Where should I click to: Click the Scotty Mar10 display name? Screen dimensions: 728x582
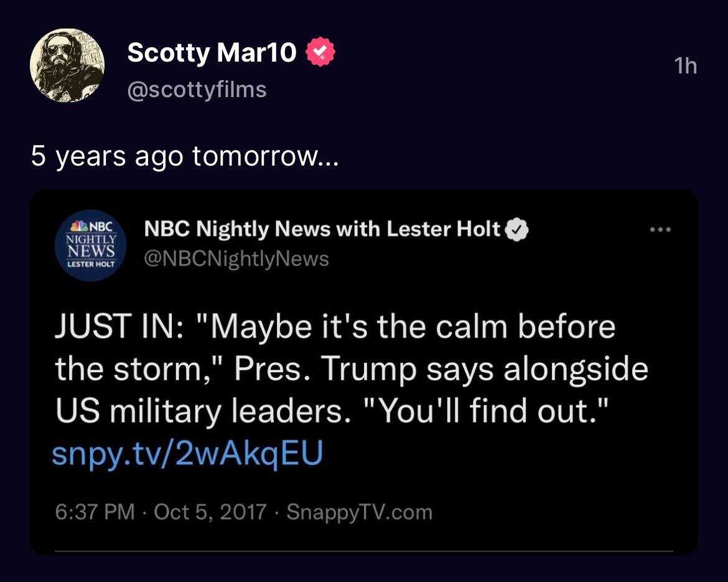tap(212, 52)
